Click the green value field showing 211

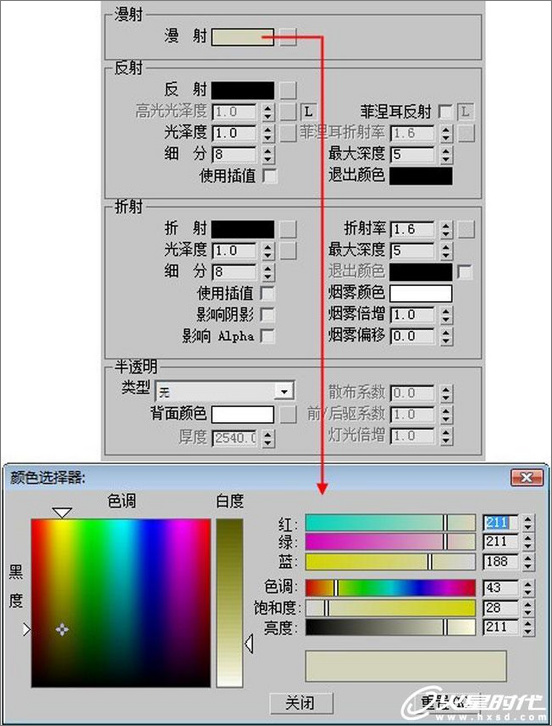point(501,542)
